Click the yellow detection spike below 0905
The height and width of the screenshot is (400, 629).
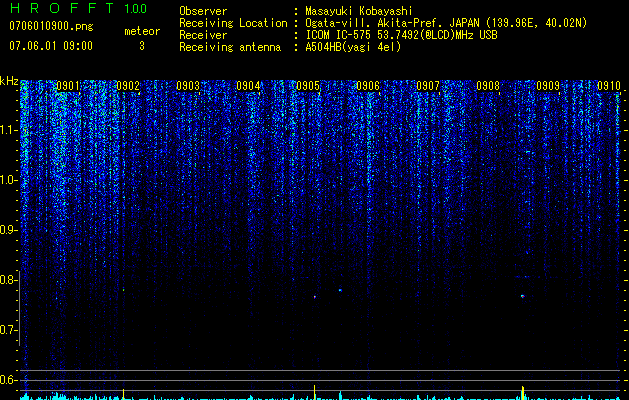click(314, 392)
